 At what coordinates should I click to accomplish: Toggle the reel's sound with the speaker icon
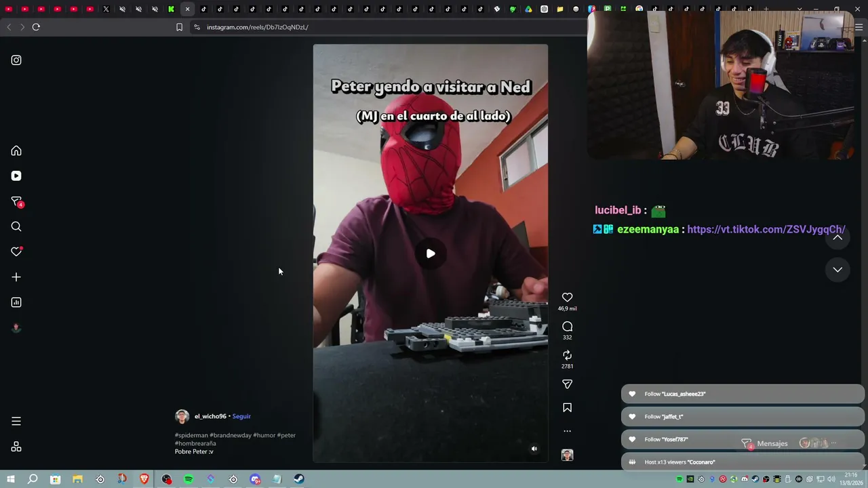pos(534,449)
